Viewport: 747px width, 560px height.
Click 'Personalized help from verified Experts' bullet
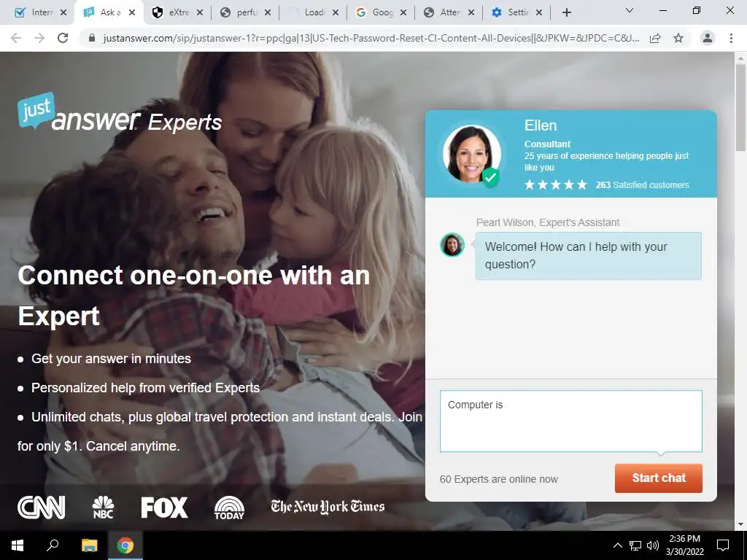coord(145,388)
